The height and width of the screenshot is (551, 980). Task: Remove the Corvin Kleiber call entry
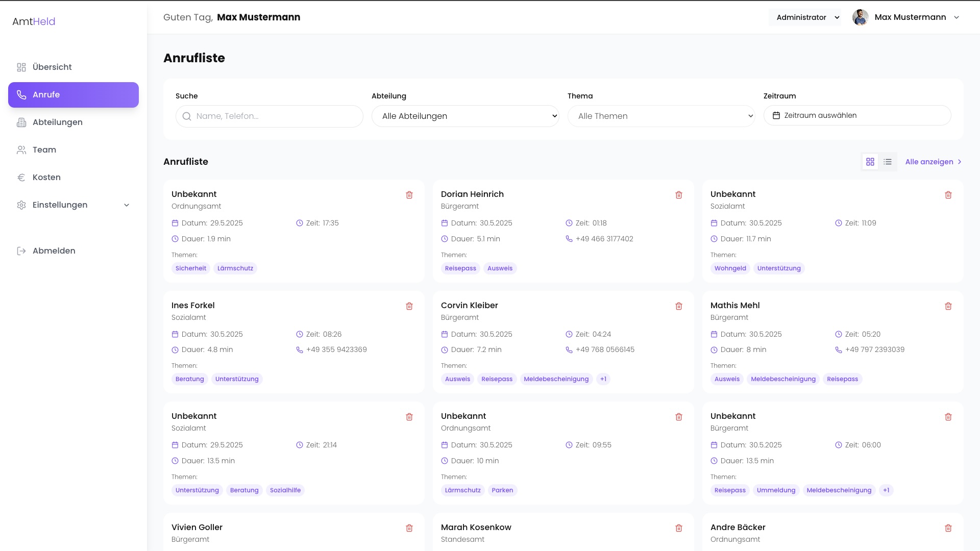point(679,306)
